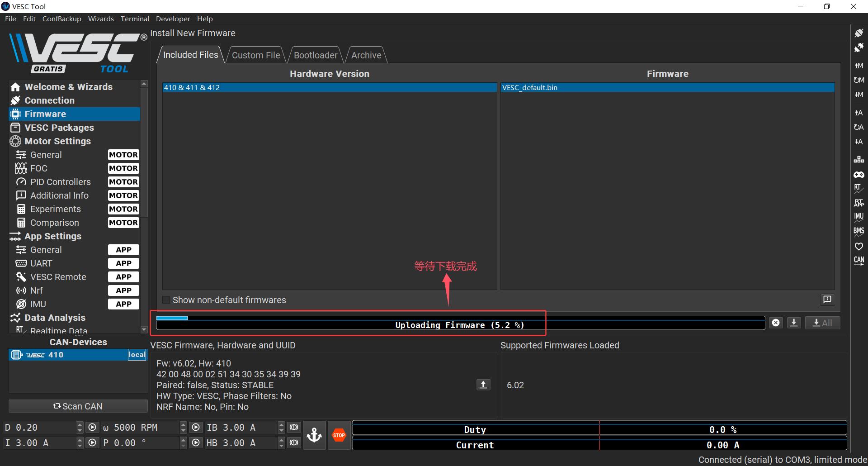The width and height of the screenshot is (868, 466).
Task: Click the upload firmware download-arrow button
Action: click(x=794, y=323)
